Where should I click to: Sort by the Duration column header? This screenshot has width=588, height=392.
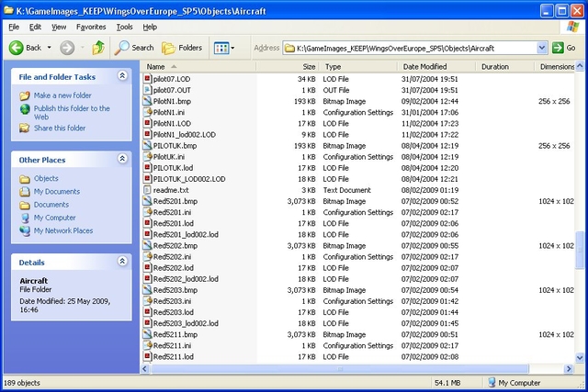click(504, 67)
